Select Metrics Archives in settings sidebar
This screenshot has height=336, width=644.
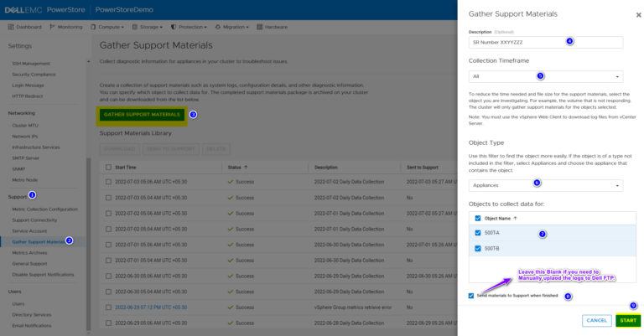pyautogui.click(x=29, y=252)
